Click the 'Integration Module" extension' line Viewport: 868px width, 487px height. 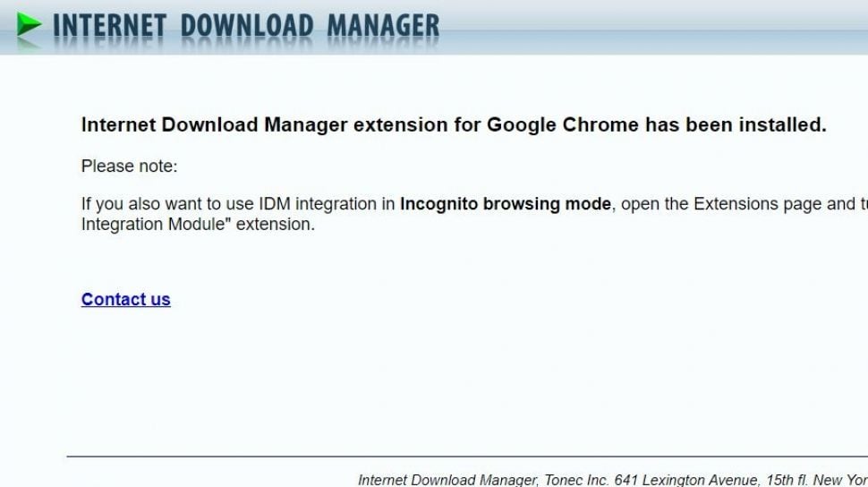[x=198, y=225]
